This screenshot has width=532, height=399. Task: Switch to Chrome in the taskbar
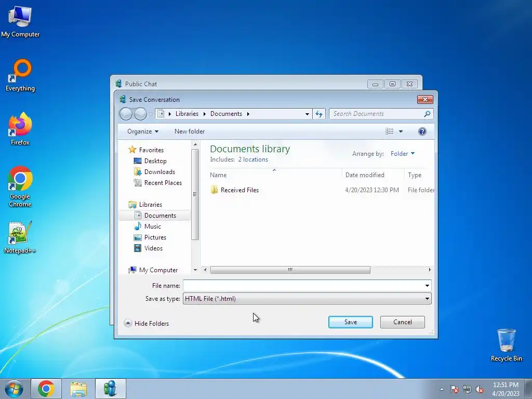[46, 389]
